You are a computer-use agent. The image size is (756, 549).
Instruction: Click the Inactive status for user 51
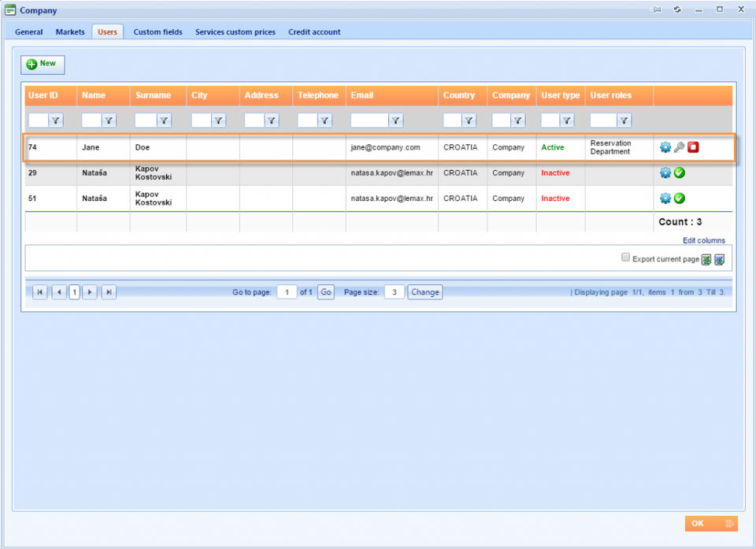555,198
